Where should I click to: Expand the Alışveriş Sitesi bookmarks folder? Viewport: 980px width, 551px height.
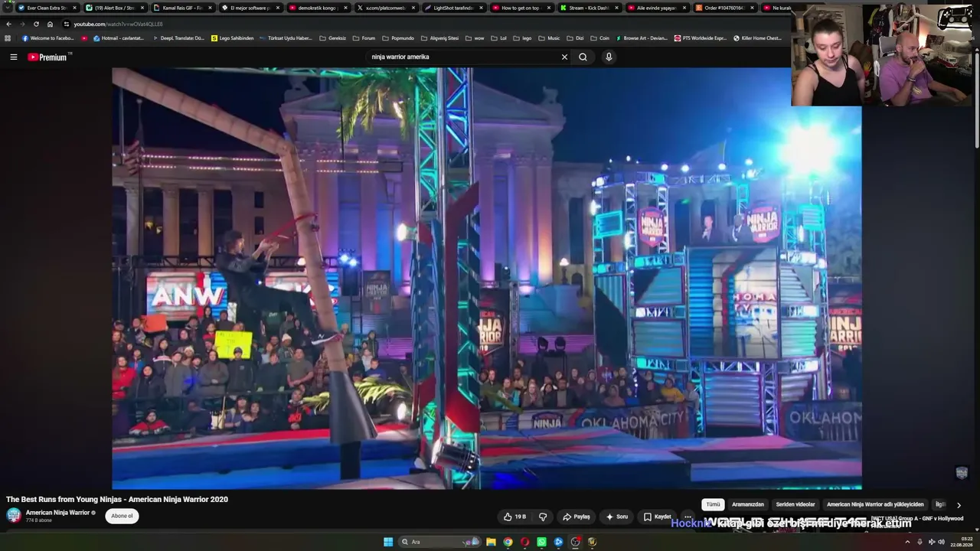click(439, 38)
